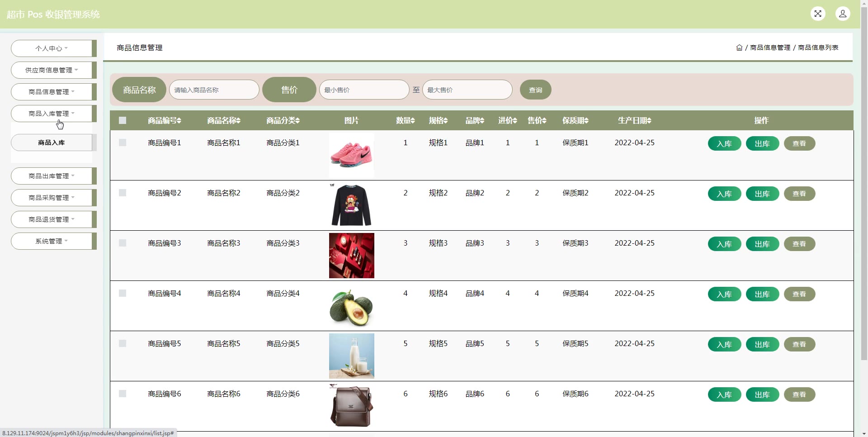
Task: Open the brown leather bag image
Action: click(352, 406)
